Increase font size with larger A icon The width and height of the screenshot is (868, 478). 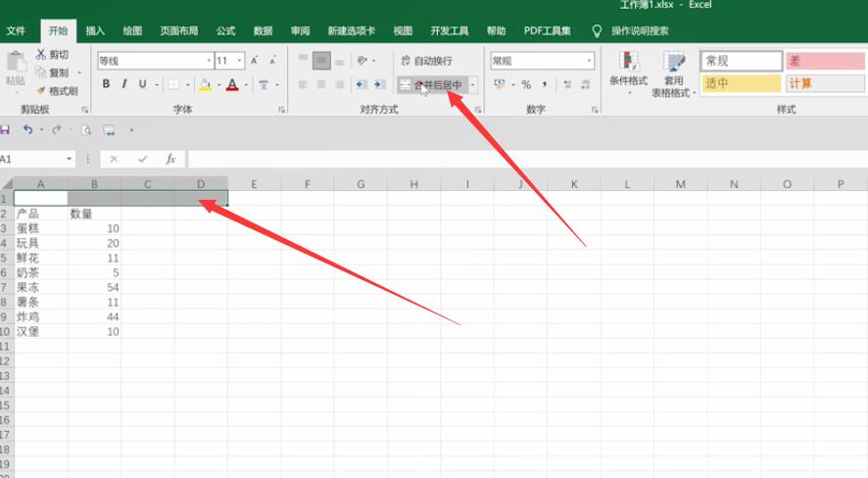point(254,61)
